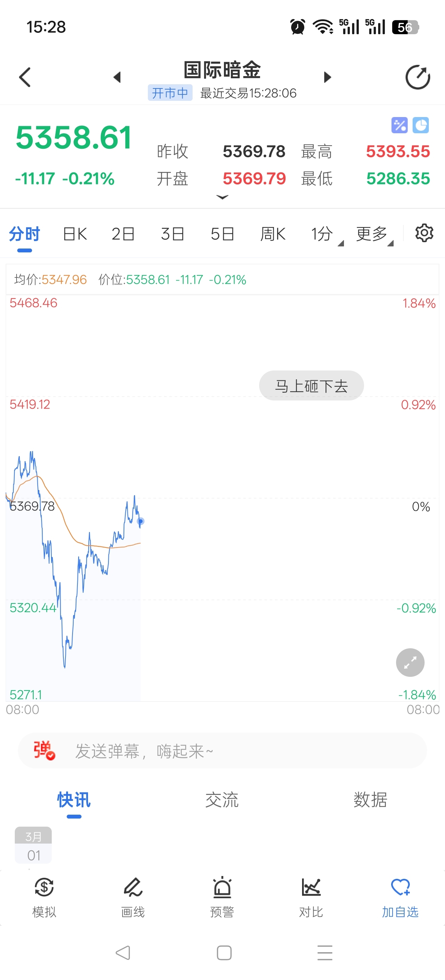The image size is (445, 980).
Task: Tap the back arrow icon
Action: 25,77
